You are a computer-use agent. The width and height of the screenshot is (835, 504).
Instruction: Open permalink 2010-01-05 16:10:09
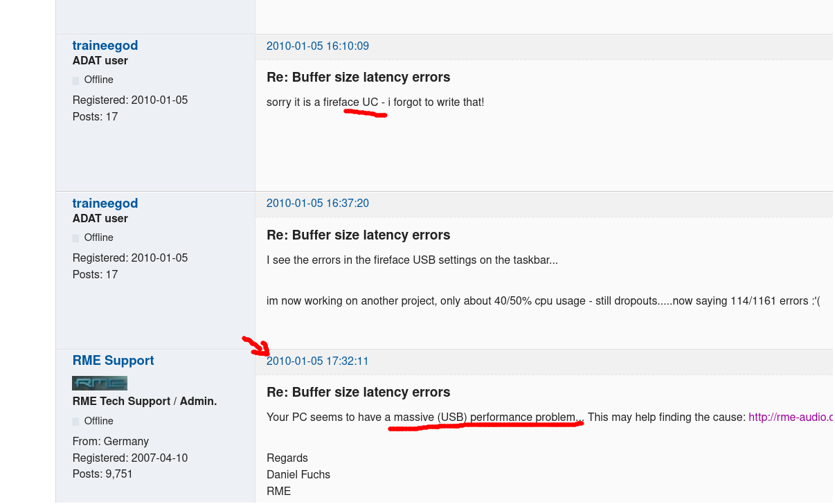click(318, 46)
